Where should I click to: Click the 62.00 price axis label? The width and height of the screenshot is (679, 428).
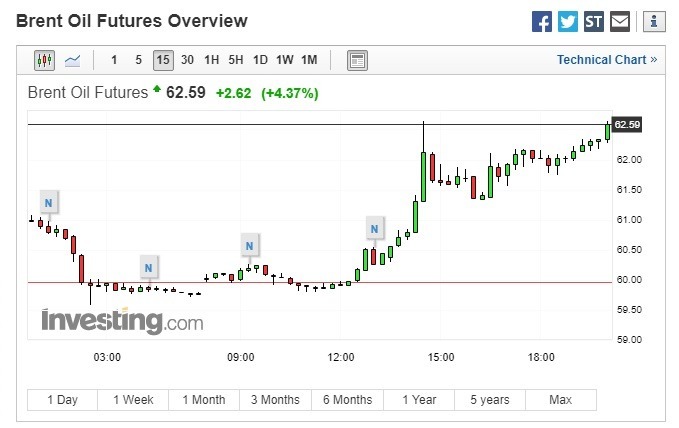(x=629, y=159)
